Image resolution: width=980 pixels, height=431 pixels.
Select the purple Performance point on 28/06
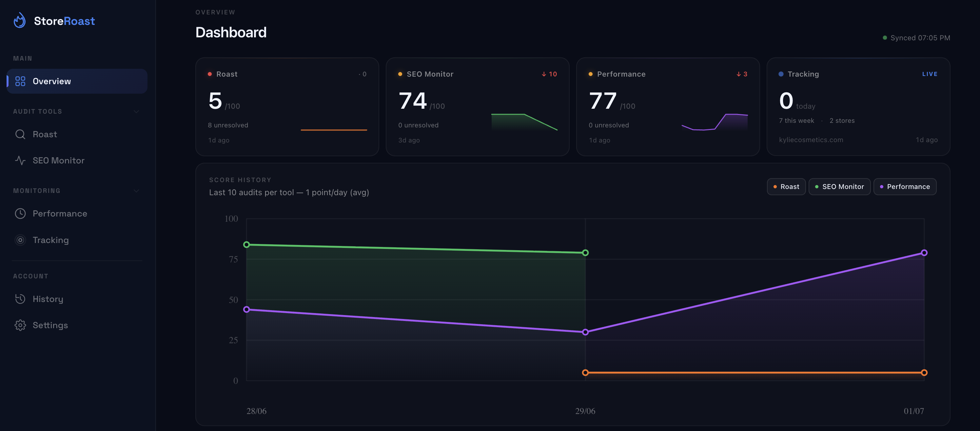pos(246,309)
